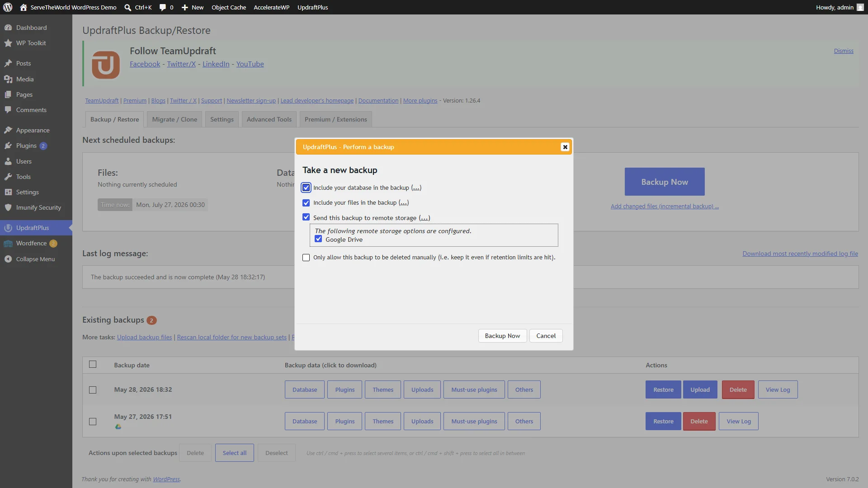
Task: Click the Documentation link
Action: [378, 100]
